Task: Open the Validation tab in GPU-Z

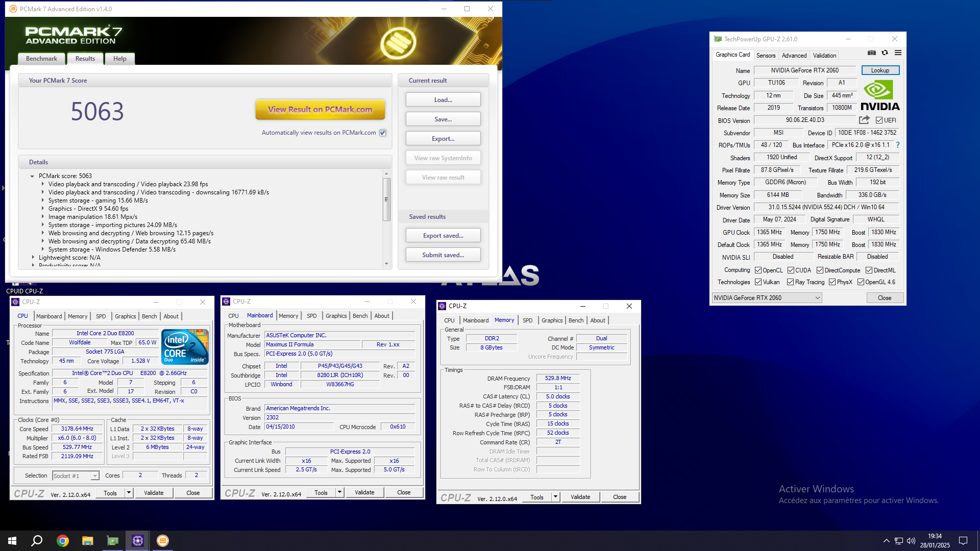Action: pyautogui.click(x=824, y=56)
